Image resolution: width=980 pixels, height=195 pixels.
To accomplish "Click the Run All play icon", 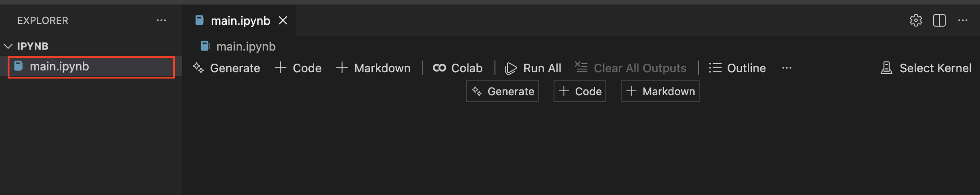I will click(511, 68).
